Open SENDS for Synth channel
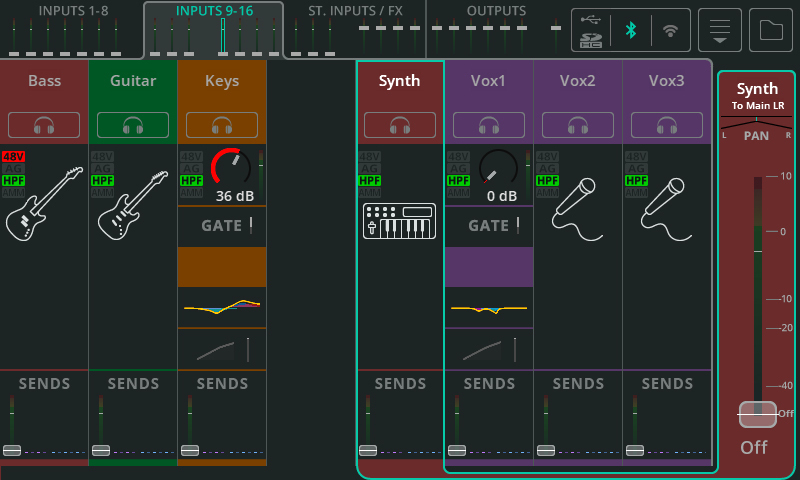This screenshot has height=480, width=800. (400, 384)
